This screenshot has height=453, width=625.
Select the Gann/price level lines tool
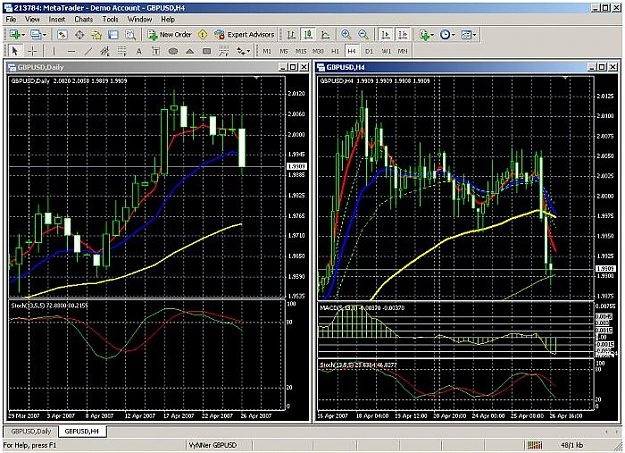224,51
